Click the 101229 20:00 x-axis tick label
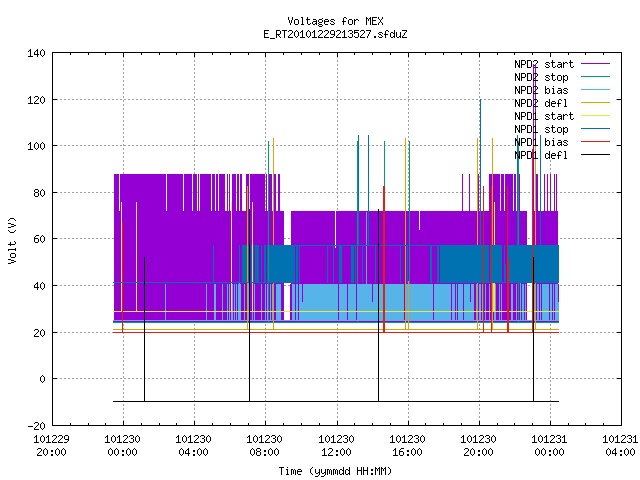This screenshot has height=480, width=640. coord(51,446)
